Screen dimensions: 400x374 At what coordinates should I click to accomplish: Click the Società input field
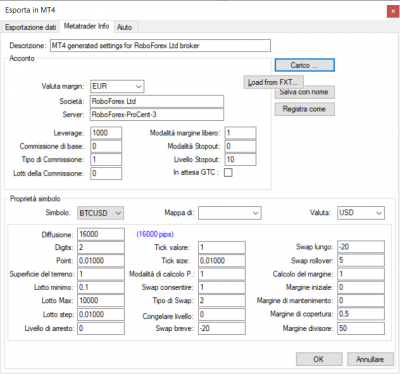(x=157, y=101)
